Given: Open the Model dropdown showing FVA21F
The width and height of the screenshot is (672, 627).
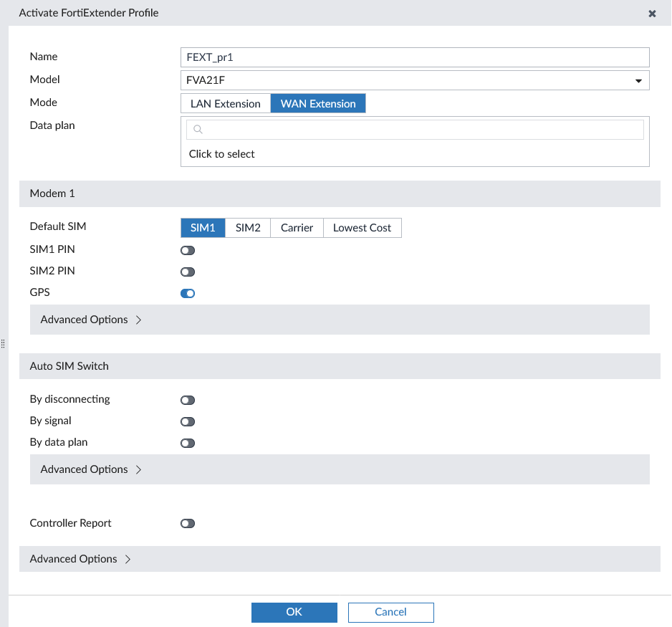Looking at the screenshot, I should tap(638, 80).
